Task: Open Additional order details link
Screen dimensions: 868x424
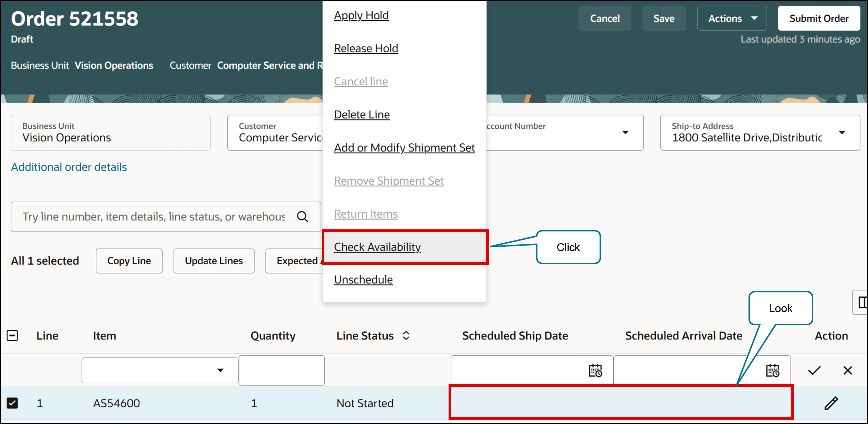Action: (x=69, y=167)
